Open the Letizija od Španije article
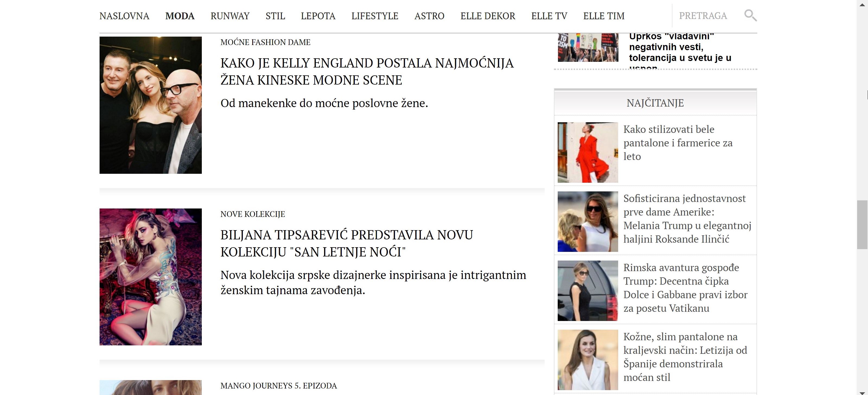The image size is (868, 395). click(685, 357)
